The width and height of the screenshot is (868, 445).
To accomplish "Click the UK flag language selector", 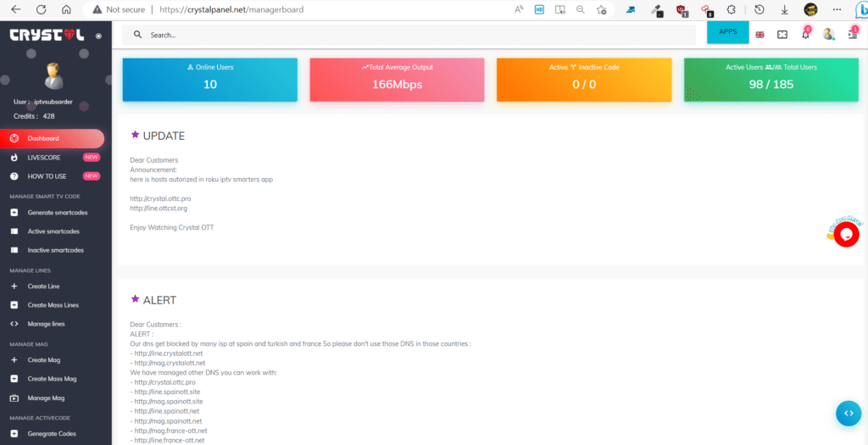I will coord(759,34).
